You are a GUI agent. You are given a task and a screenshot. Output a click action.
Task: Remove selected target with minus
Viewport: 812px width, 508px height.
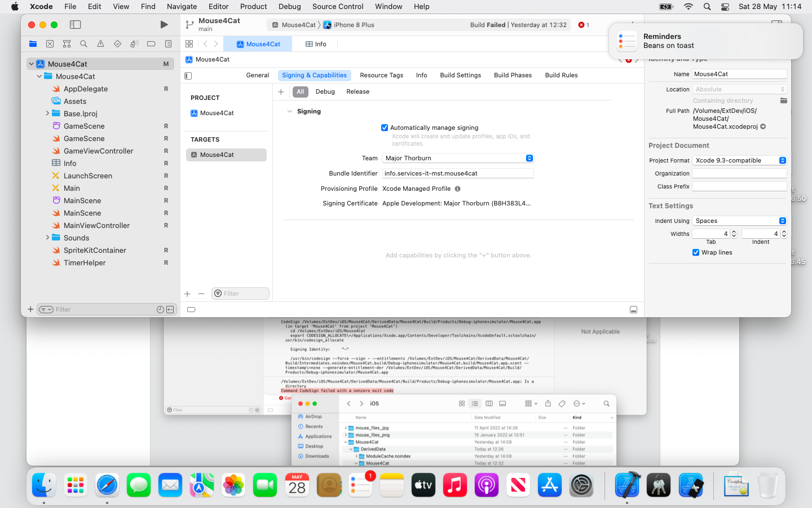201,294
